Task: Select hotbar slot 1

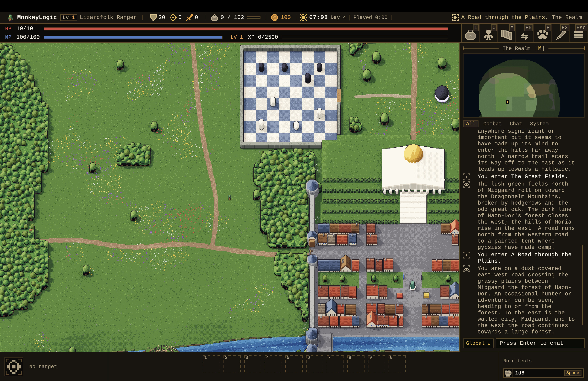Action: coord(211,364)
